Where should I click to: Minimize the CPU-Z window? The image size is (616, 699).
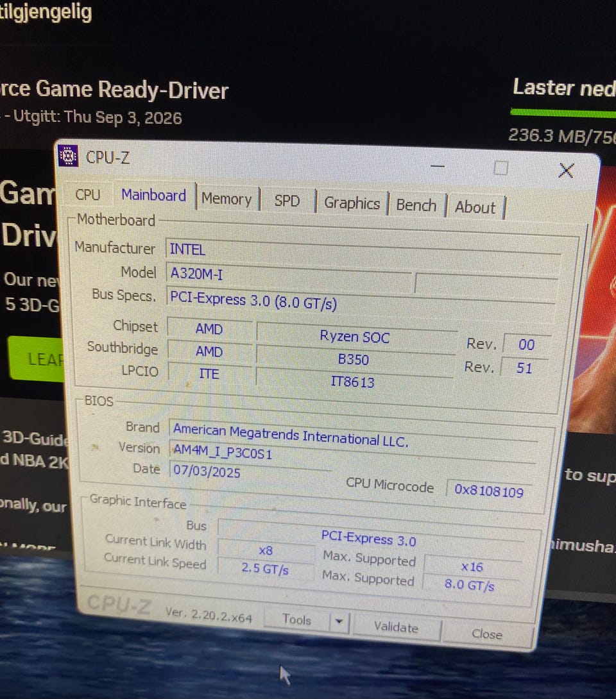(438, 166)
